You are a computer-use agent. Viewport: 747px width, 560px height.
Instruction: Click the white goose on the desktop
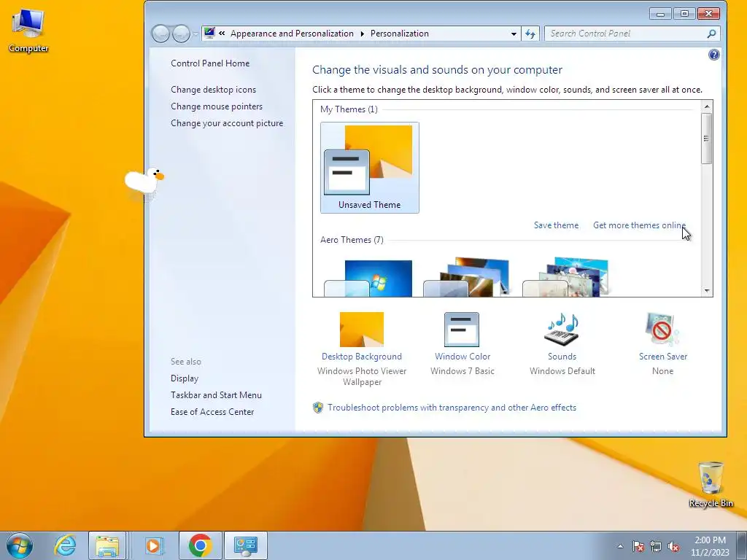[x=144, y=182]
